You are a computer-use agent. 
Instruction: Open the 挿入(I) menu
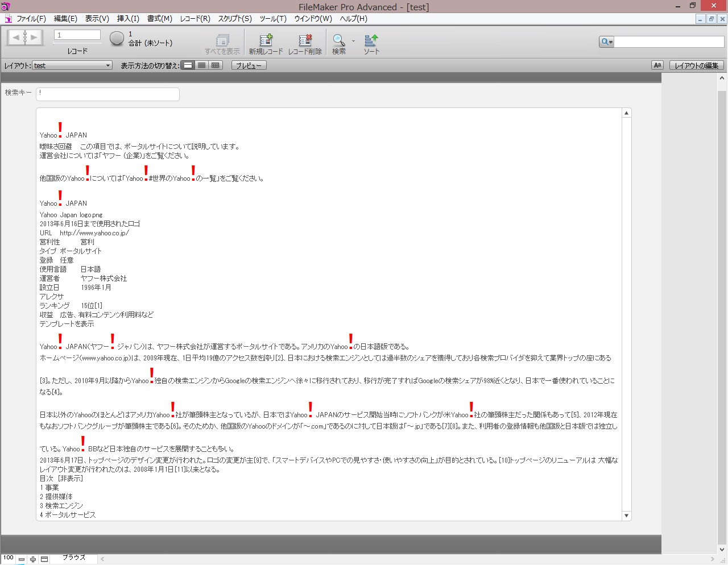(x=128, y=19)
